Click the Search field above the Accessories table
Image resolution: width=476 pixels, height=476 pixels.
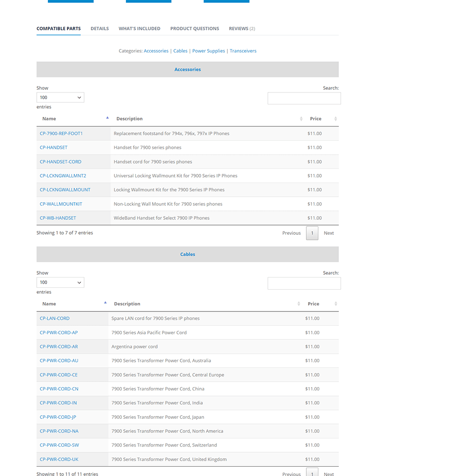click(x=304, y=98)
